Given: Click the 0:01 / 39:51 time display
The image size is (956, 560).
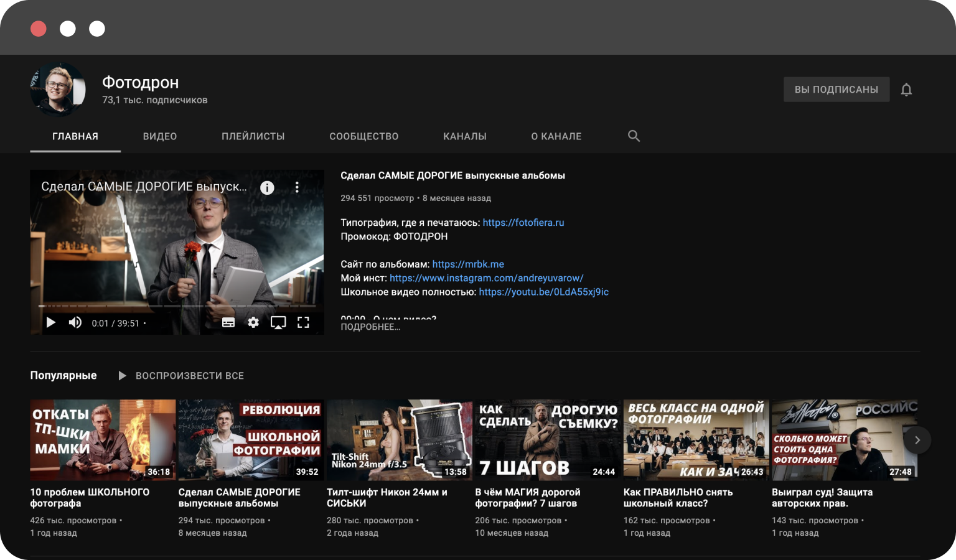Looking at the screenshot, I should click(x=116, y=323).
